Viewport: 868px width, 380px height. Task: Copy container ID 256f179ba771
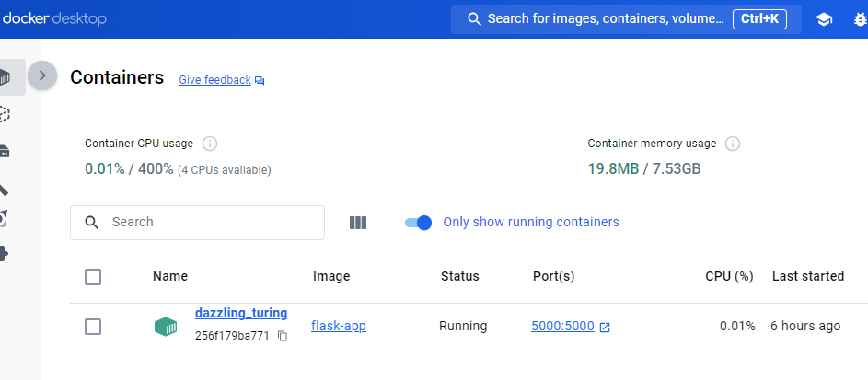coord(283,336)
